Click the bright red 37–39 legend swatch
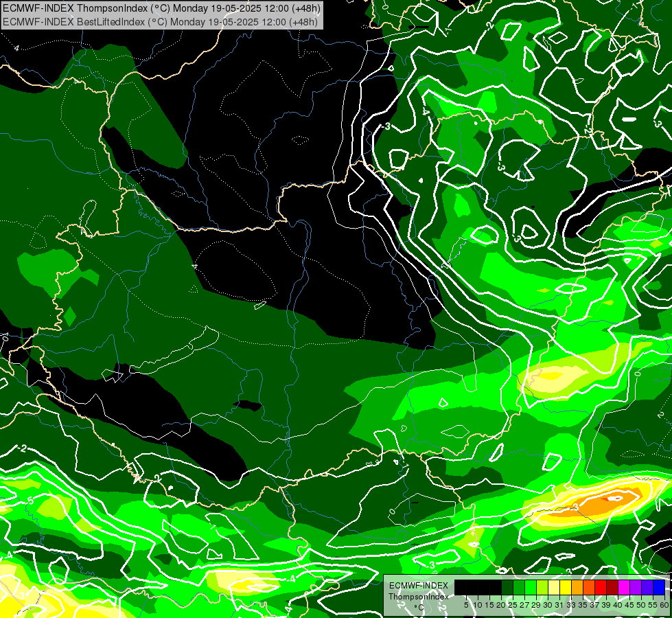The width and height of the screenshot is (672, 618). tap(601, 587)
